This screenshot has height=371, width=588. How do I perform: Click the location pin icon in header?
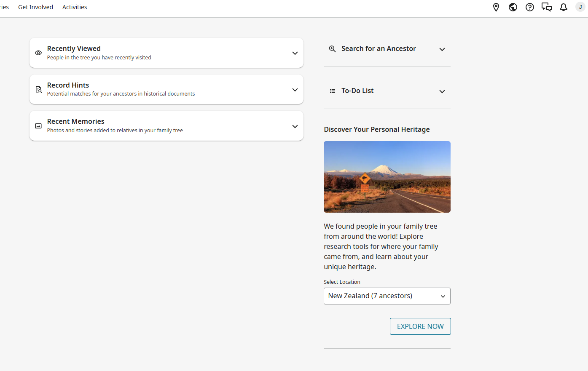(x=496, y=7)
